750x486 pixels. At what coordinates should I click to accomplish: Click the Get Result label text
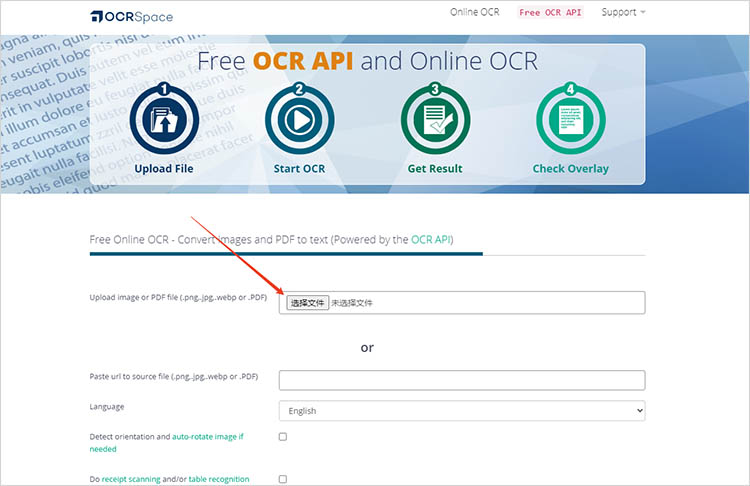click(x=435, y=168)
